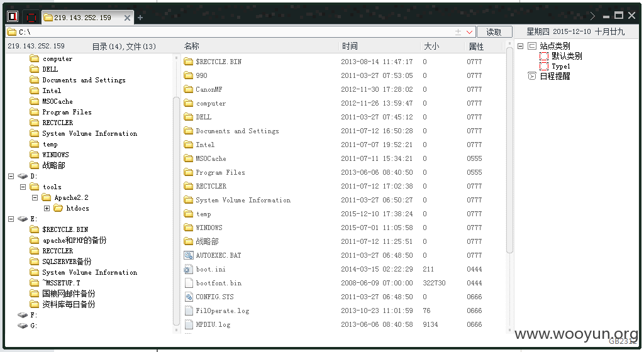Select Program Files in left tree

67,112
